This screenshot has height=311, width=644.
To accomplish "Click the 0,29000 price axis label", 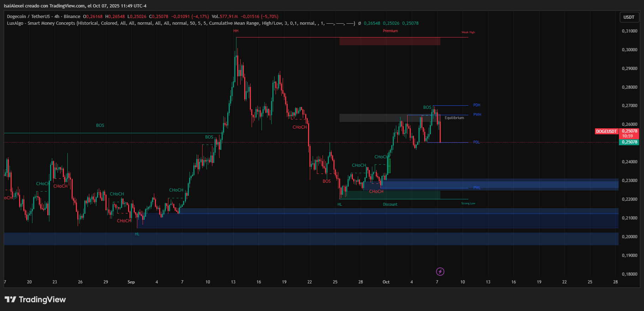I will click(630, 69).
